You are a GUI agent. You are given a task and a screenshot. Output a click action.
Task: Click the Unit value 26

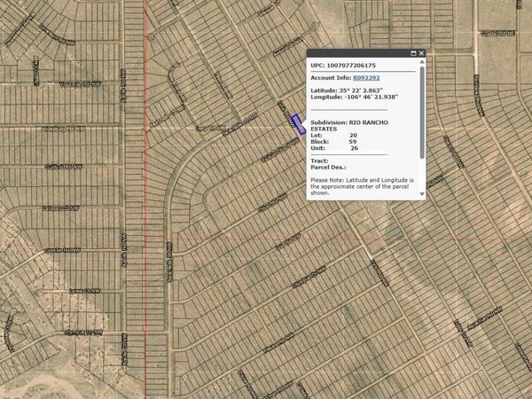point(354,148)
